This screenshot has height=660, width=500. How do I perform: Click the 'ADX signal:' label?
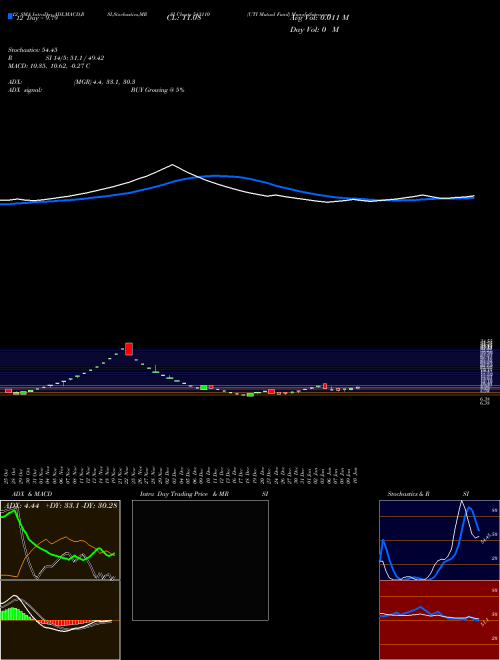pyautogui.click(x=25, y=90)
